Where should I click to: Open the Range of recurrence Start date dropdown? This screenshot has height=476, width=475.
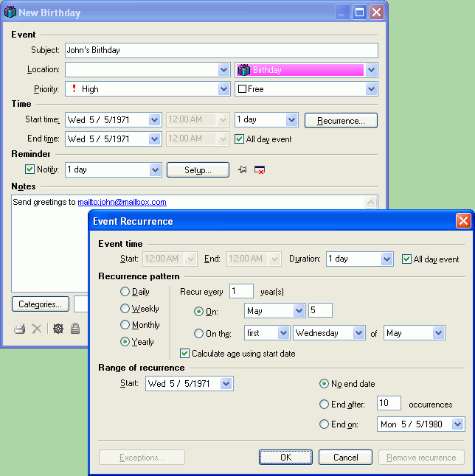point(226,384)
